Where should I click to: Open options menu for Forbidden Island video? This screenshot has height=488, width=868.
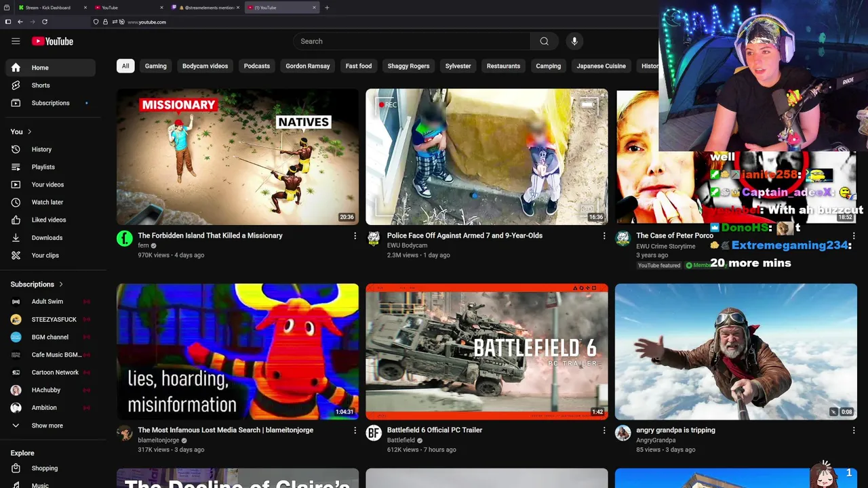point(355,236)
